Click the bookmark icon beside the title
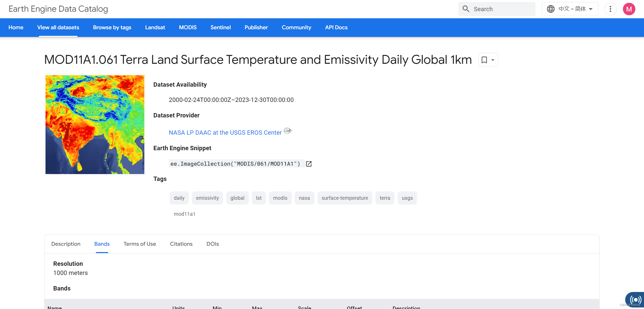The width and height of the screenshot is (644, 309). (x=484, y=60)
